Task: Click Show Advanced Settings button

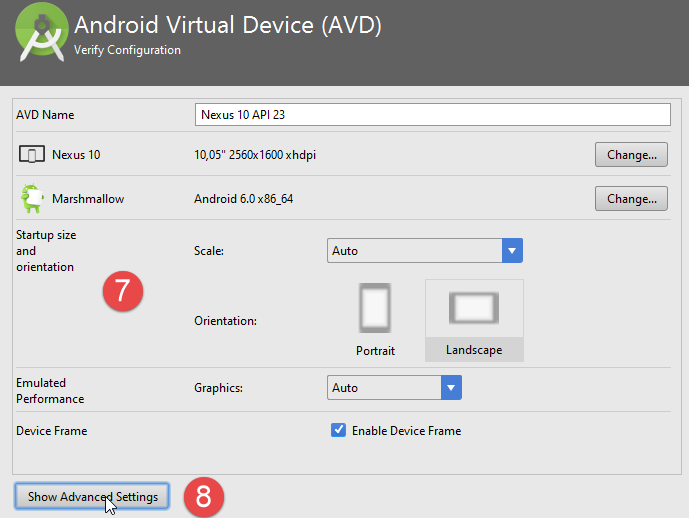Action: (93, 497)
